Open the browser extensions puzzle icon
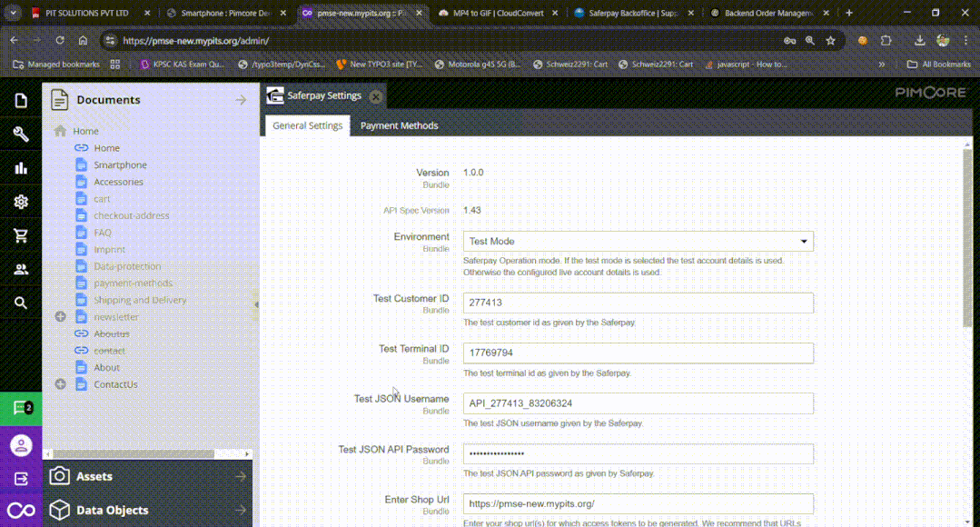980x527 pixels. pyautogui.click(x=886, y=41)
